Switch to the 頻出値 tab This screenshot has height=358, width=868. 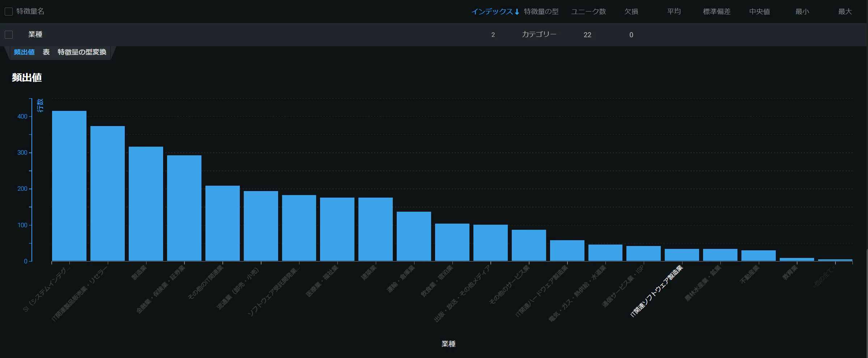24,52
